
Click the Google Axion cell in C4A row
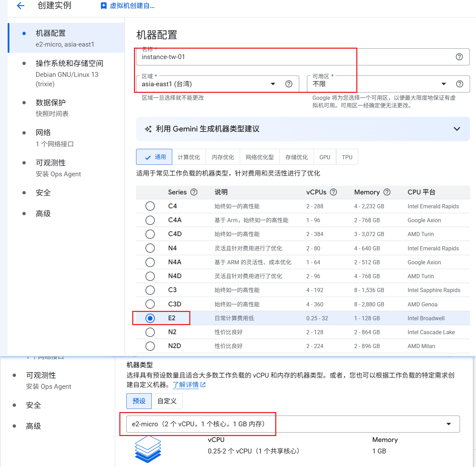424,220
